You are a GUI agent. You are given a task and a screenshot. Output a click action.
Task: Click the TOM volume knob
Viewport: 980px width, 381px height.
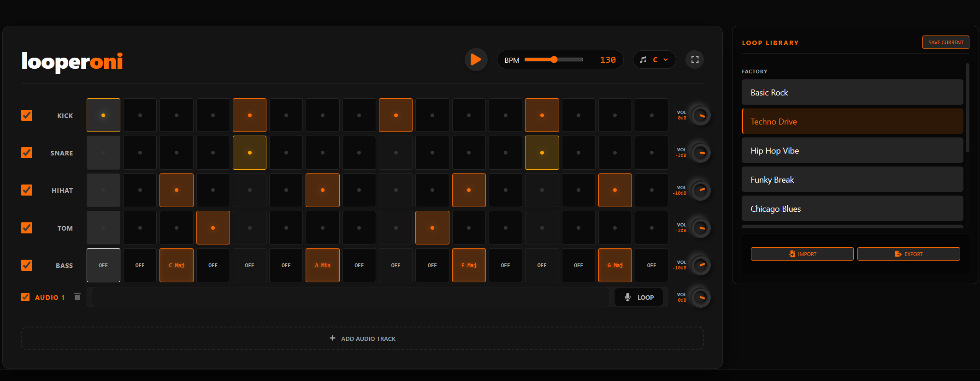pos(700,228)
